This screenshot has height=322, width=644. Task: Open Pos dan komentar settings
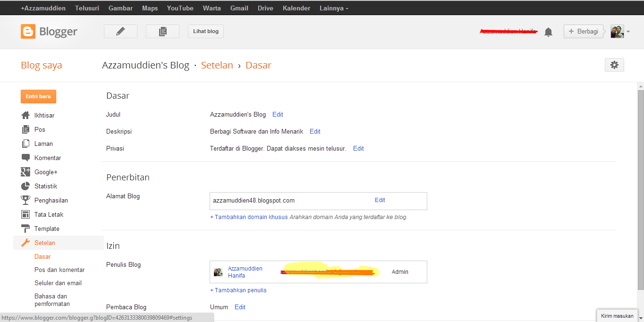(x=59, y=270)
